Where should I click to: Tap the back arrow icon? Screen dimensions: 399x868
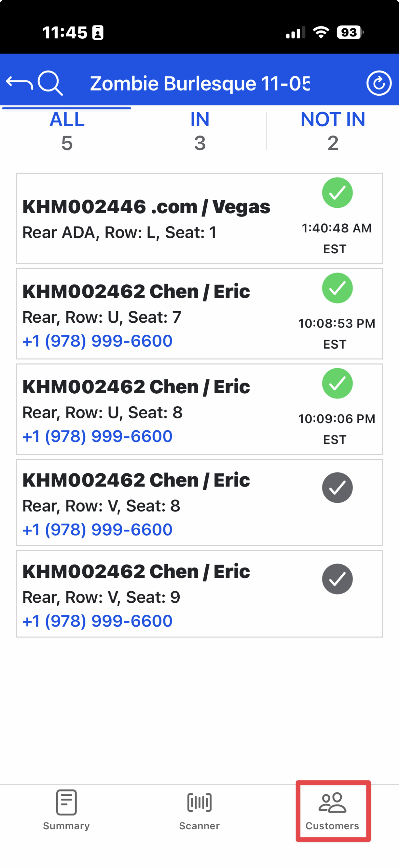[19, 83]
